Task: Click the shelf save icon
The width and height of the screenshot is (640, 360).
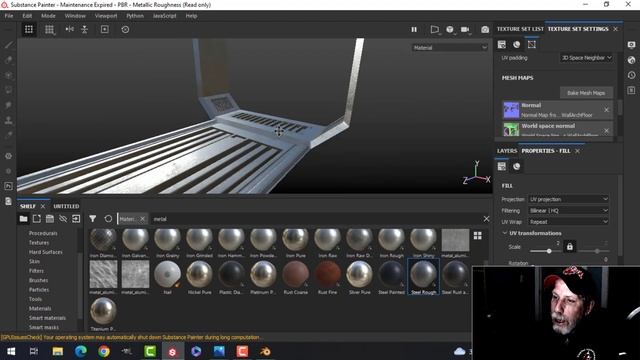Action: coord(50,219)
